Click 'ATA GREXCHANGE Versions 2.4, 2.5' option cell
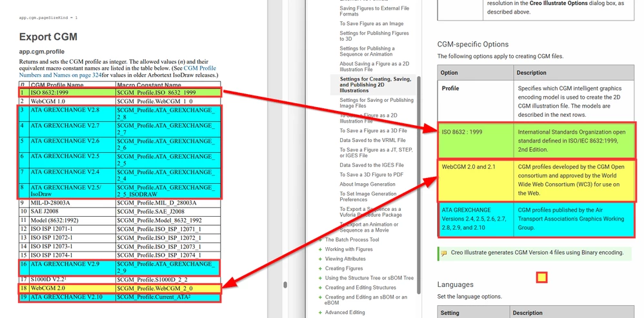The width and height of the screenshot is (644, 318). coord(476,219)
